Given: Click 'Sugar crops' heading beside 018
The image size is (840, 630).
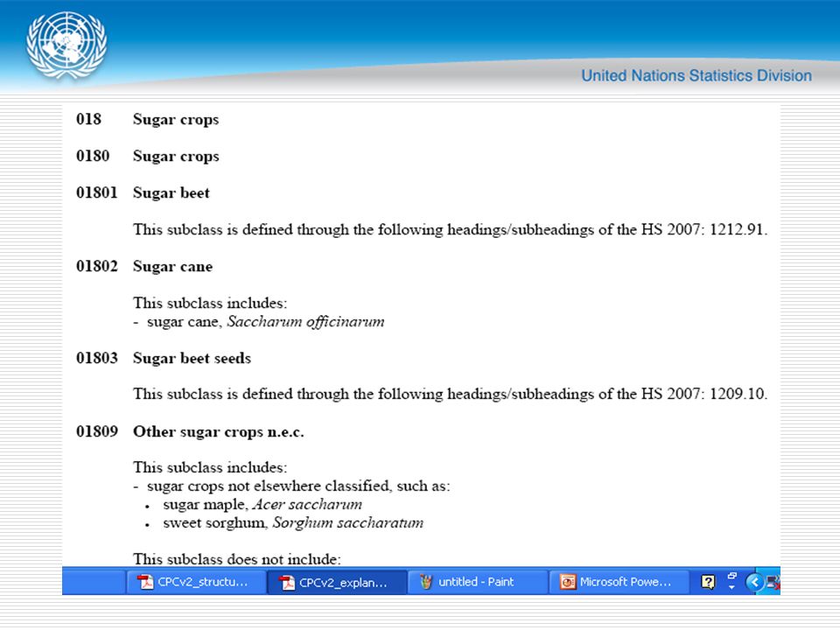Looking at the screenshot, I should 176,120.
